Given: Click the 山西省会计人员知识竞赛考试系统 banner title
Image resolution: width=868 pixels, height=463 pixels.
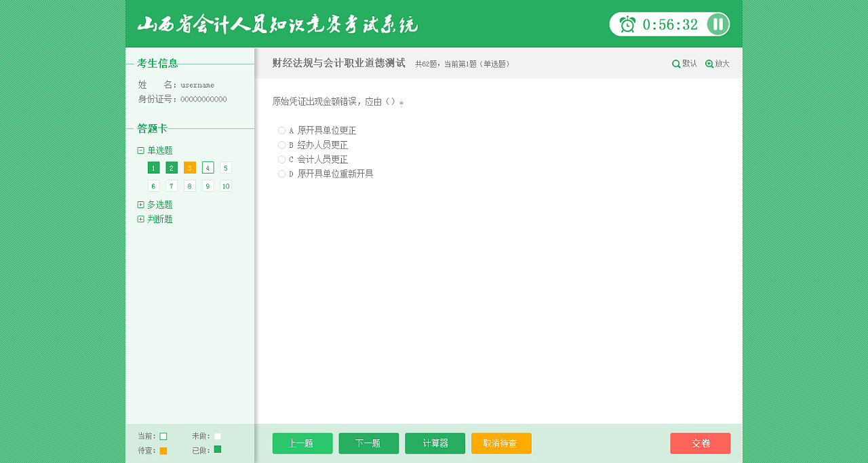Looking at the screenshot, I should click(x=278, y=24).
